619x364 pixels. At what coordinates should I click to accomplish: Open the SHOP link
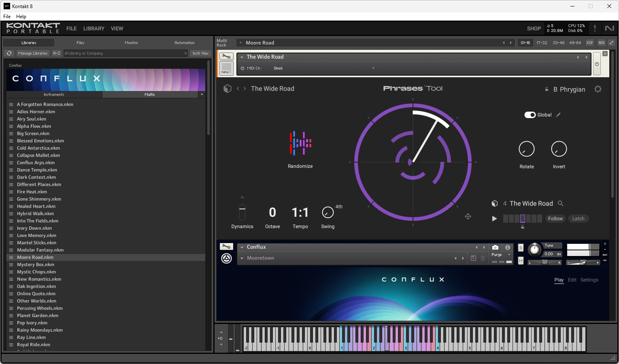click(534, 29)
